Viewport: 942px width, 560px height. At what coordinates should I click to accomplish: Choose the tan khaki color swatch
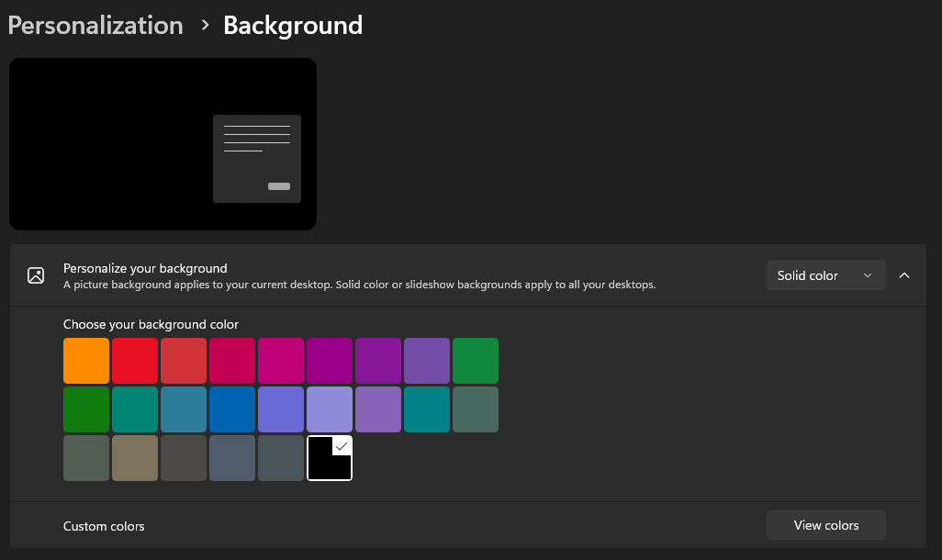click(x=135, y=458)
